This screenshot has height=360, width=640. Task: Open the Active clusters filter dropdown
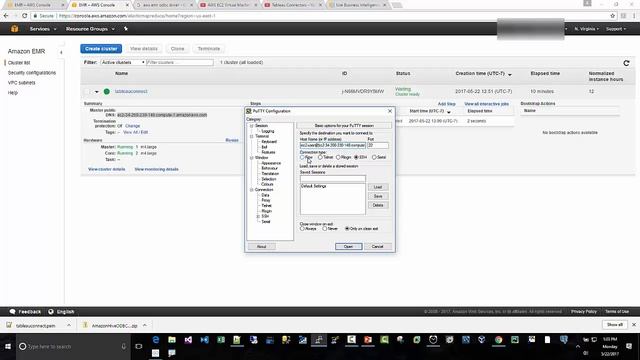[123, 62]
